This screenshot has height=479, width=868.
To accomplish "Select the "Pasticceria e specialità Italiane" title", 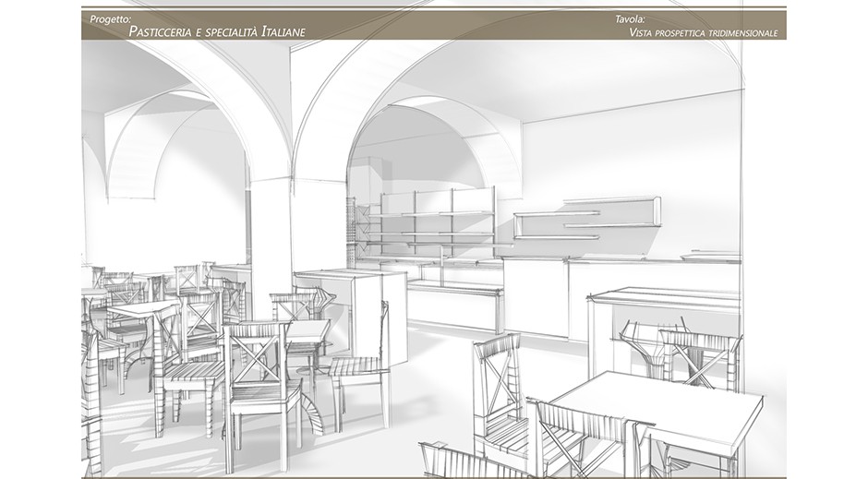I will [x=217, y=32].
